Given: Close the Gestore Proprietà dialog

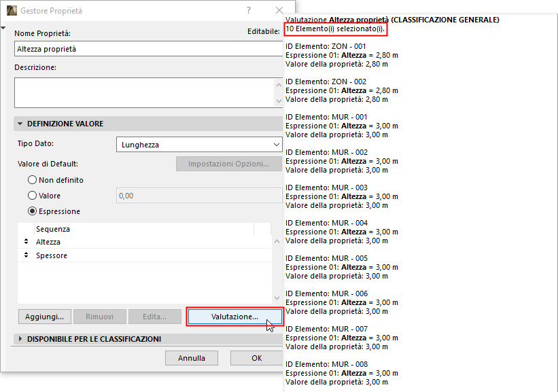Looking at the screenshot, I should (279, 10).
